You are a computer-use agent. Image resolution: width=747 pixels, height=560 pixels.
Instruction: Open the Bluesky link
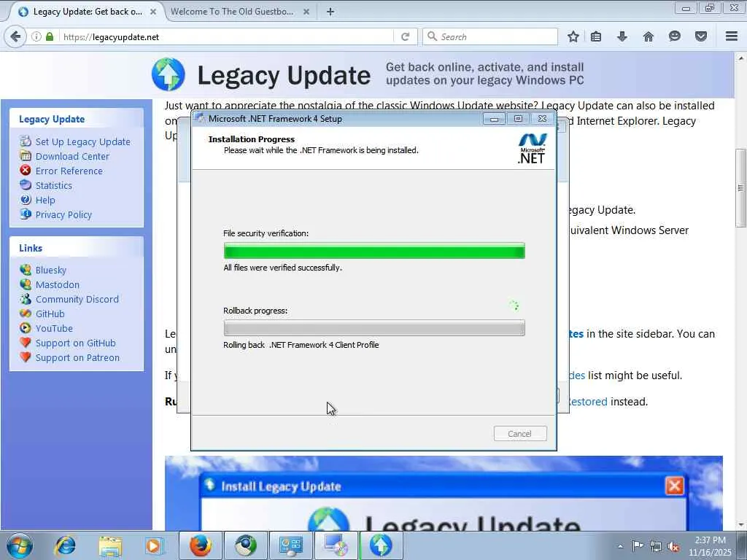click(x=51, y=270)
